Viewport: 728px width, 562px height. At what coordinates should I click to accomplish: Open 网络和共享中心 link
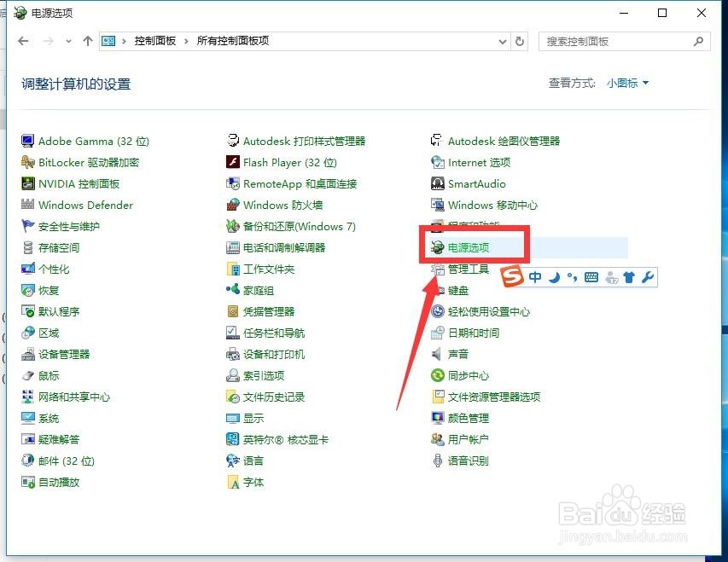tap(74, 397)
